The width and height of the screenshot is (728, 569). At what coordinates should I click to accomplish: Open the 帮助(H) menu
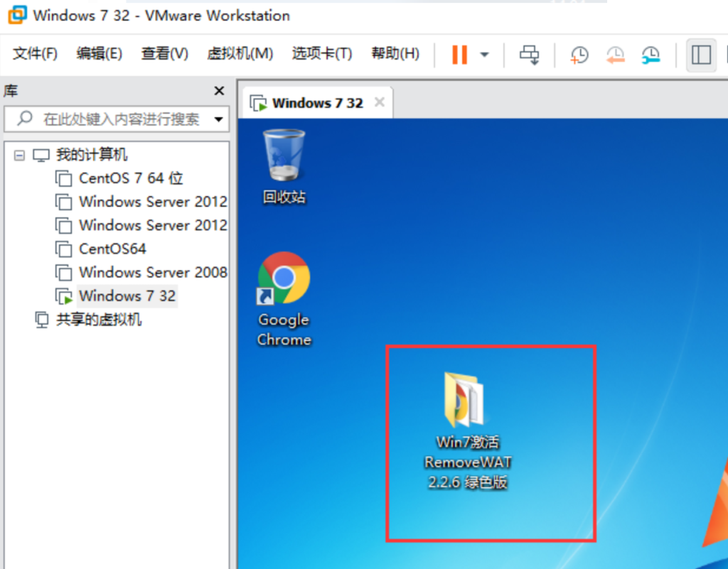click(x=395, y=54)
